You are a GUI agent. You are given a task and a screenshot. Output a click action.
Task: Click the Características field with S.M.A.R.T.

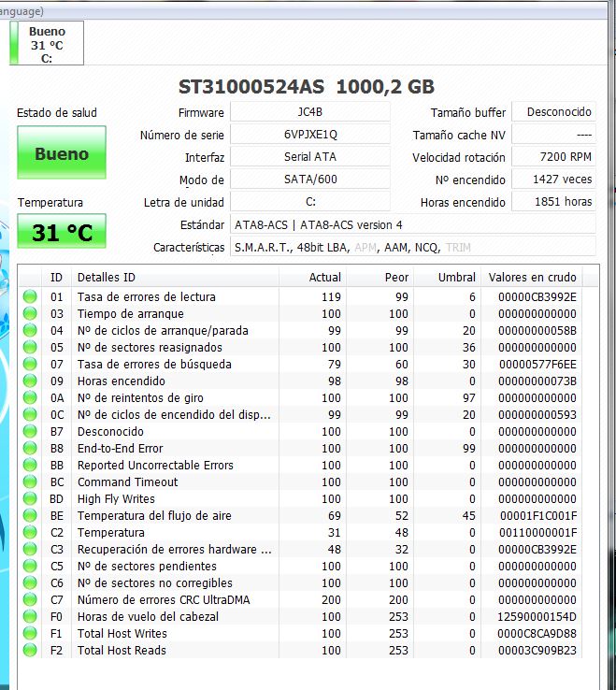tap(413, 248)
